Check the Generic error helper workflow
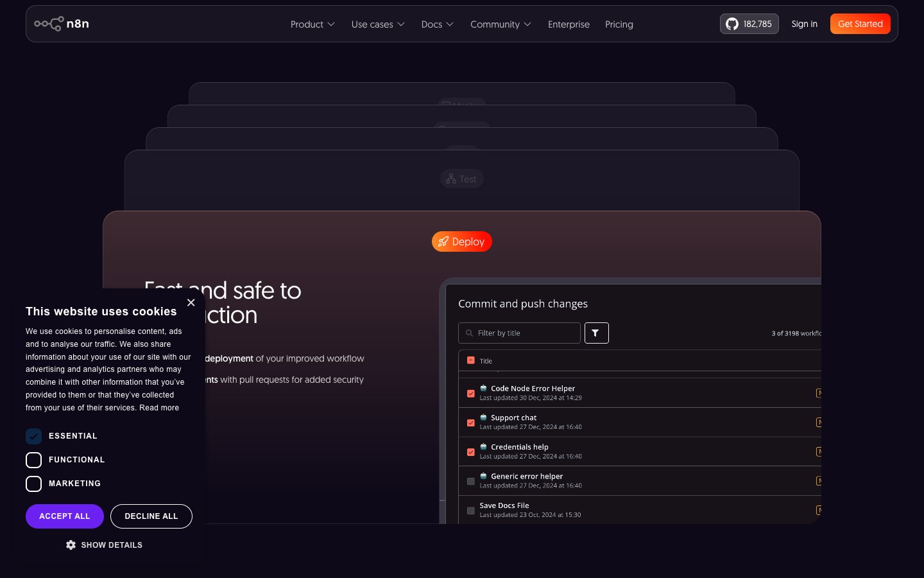924x578 pixels. coord(470,481)
